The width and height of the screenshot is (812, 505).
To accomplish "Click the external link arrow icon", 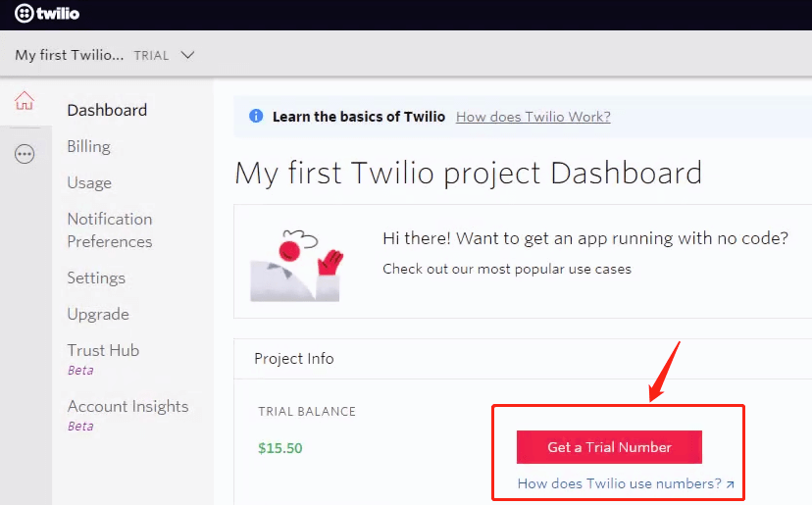I will pos(730,484).
